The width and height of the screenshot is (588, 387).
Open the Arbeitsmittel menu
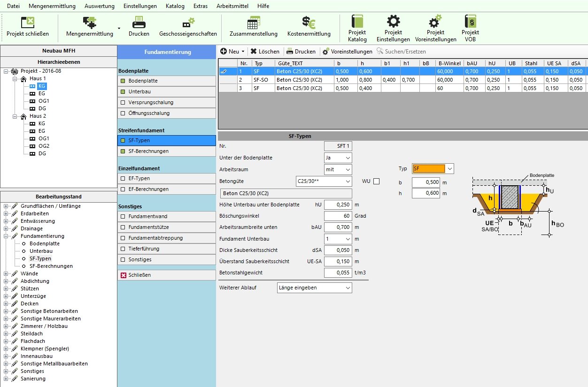point(232,6)
